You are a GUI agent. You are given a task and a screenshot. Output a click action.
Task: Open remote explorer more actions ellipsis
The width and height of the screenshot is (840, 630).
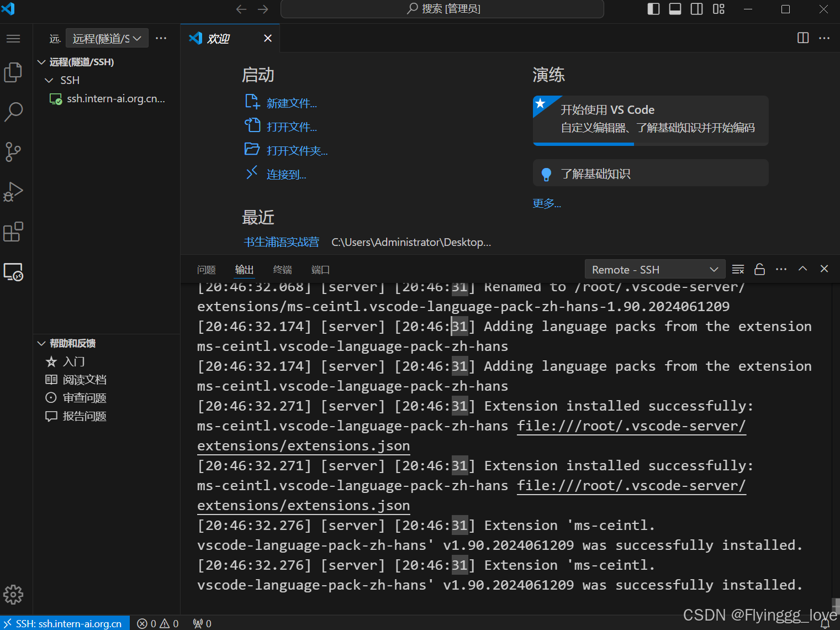(x=161, y=38)
